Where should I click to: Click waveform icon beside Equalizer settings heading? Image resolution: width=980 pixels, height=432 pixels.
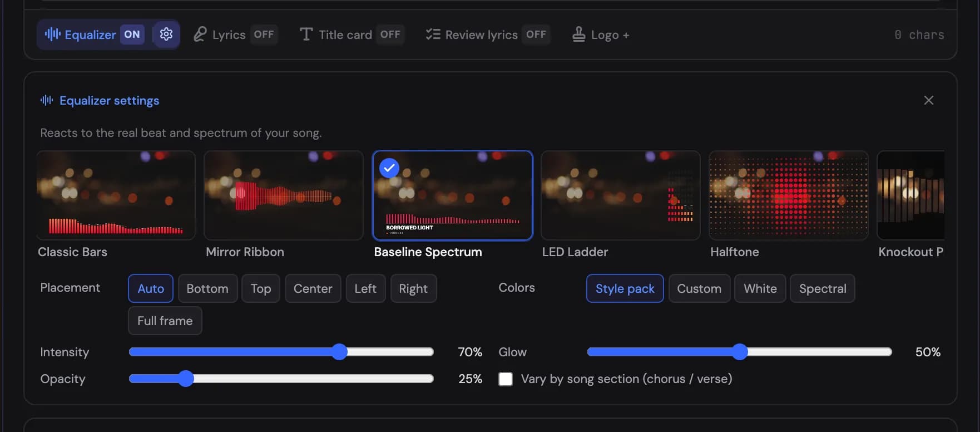pos(47,100)
